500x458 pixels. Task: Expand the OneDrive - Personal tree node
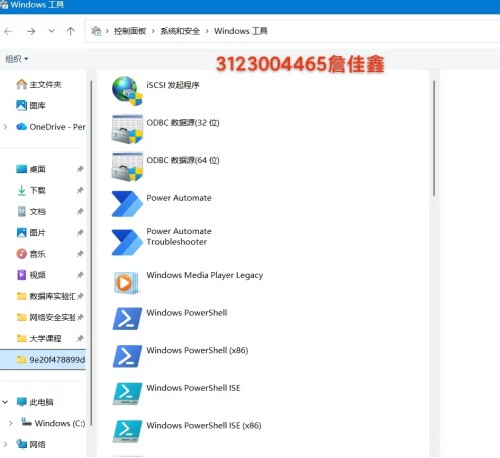point(5,127)
